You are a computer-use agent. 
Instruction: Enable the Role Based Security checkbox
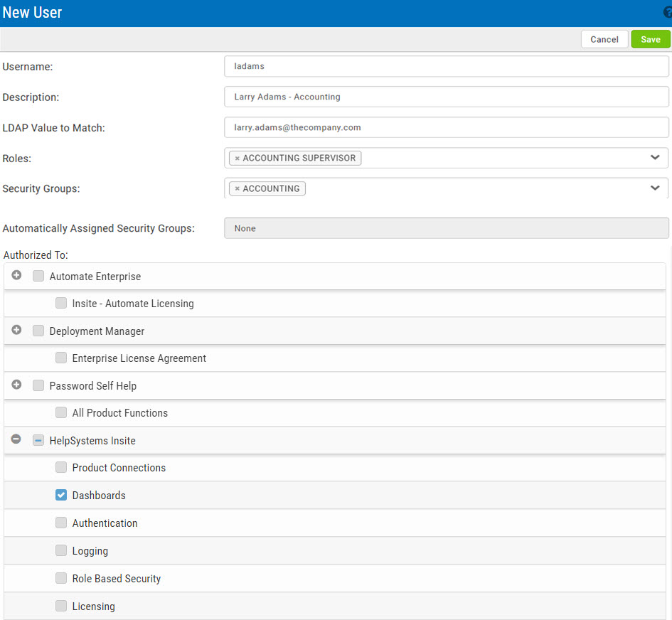click(61, 579)
